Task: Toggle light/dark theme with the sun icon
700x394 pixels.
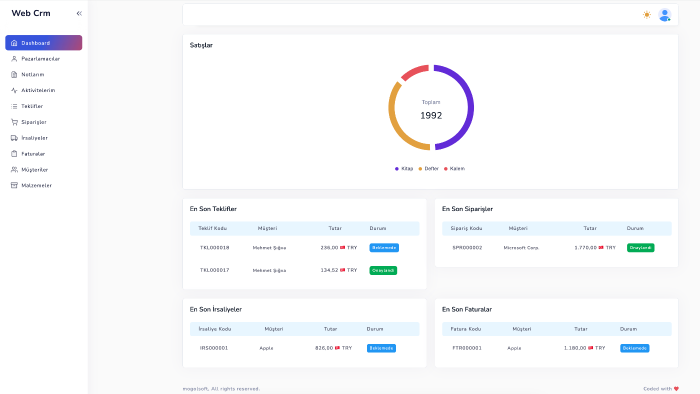Action: click(x=646, y=15)
